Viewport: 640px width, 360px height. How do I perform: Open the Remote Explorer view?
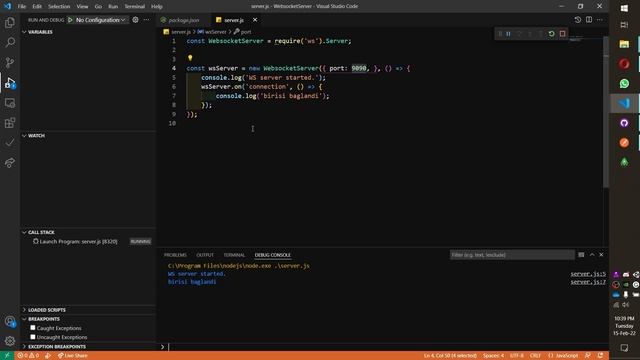click(x=10, y=102)
